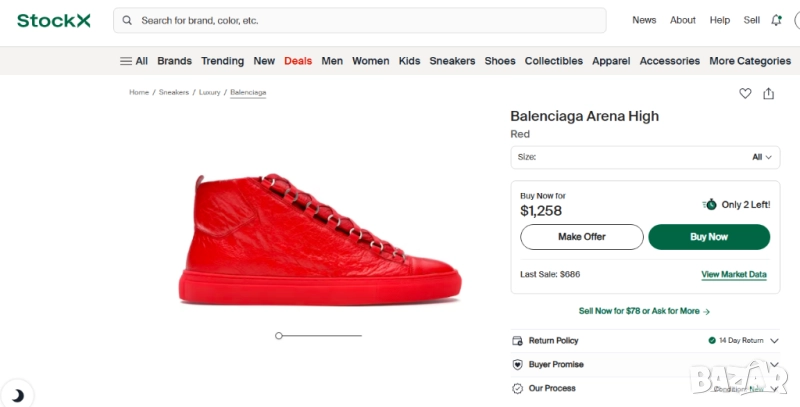Click the image rotation slider handle
This screenshot has height=407, width=800.
pos(279,336)
